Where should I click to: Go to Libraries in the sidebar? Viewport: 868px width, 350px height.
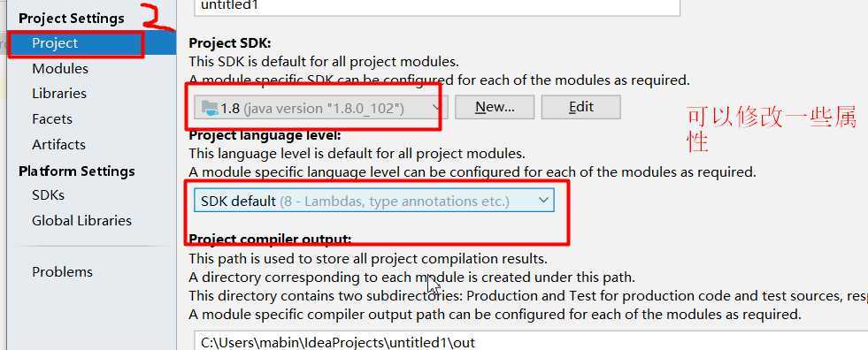pos(59,94)
